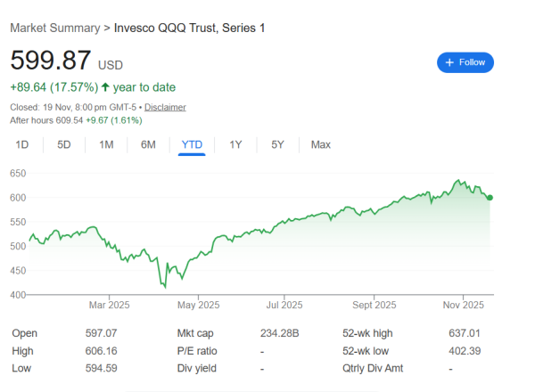535x392 pixels.
Task: Click the Follow button
Action: (465, 62)
